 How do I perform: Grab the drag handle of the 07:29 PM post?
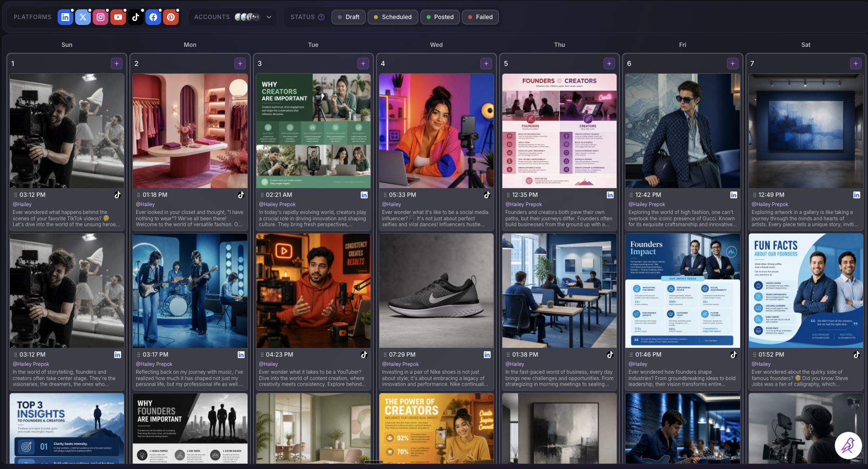[x=385, y=355]
